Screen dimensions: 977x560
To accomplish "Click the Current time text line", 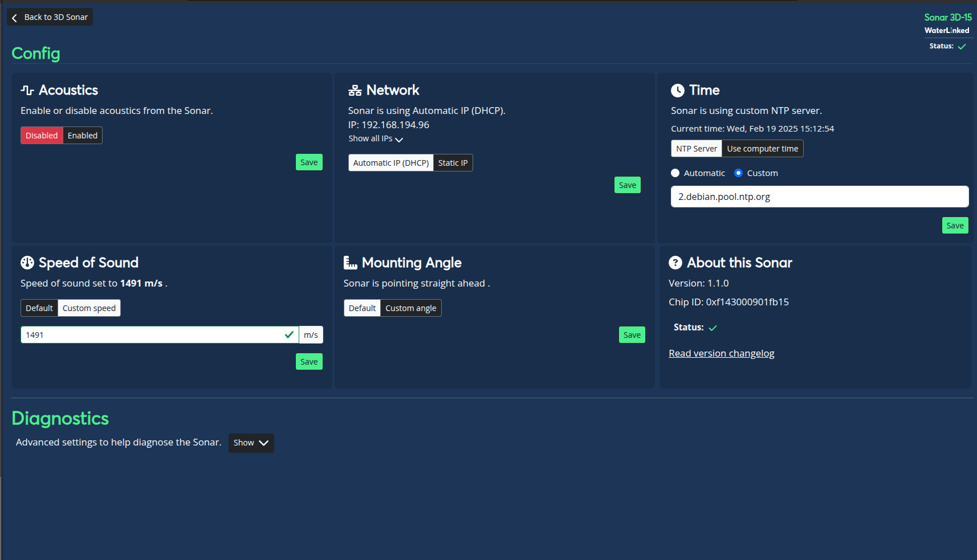I will (x=752, y=129).
